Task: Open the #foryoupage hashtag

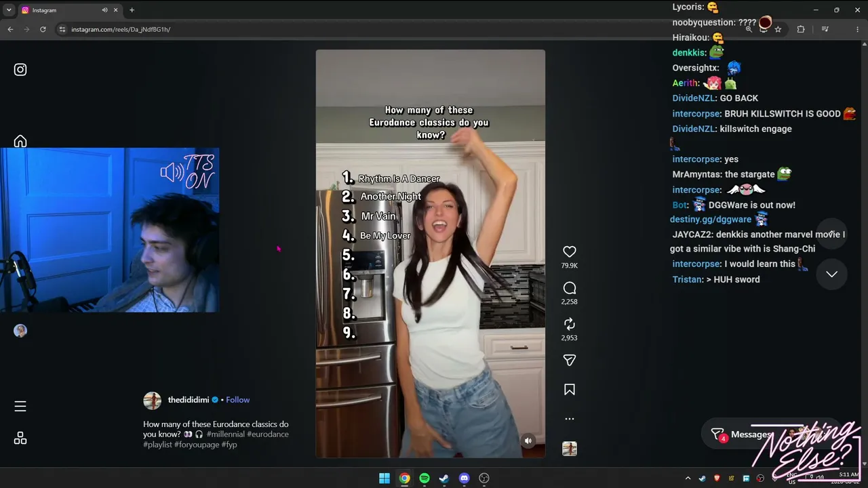Action: (x=197, y=445)
